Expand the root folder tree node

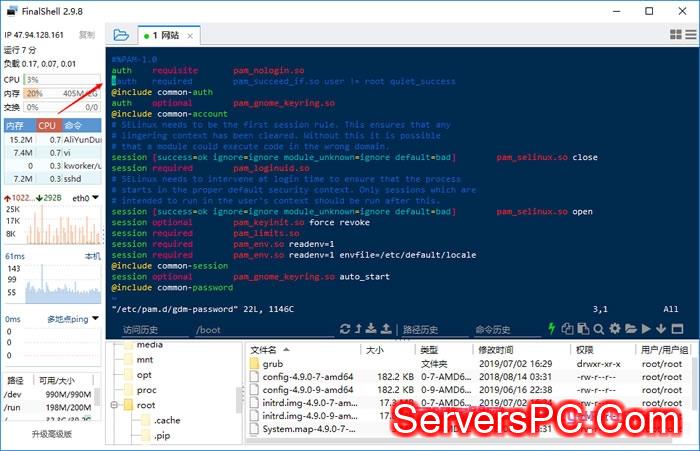point(113,405)
